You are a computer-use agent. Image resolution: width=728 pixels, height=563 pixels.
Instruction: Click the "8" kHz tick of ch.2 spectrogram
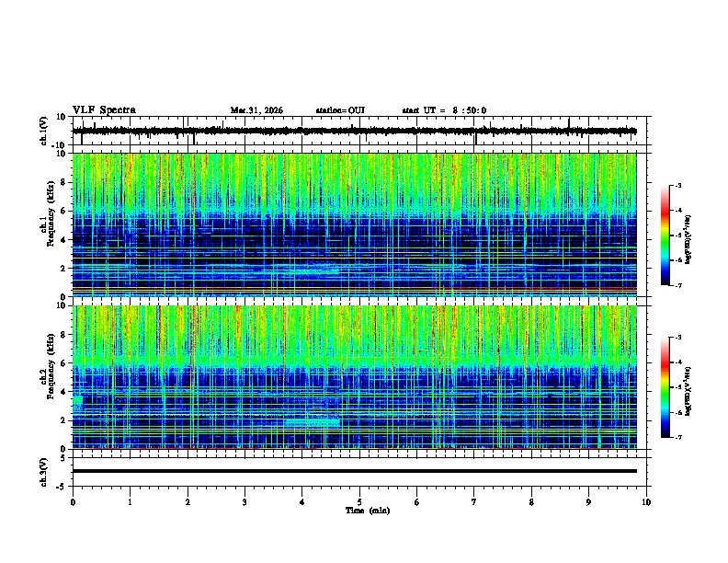coord(64,335)
